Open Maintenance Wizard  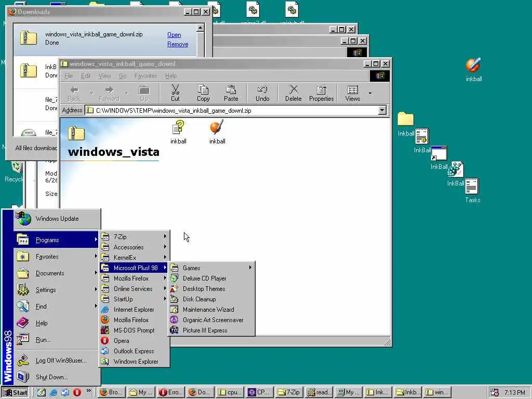point(211,310)
